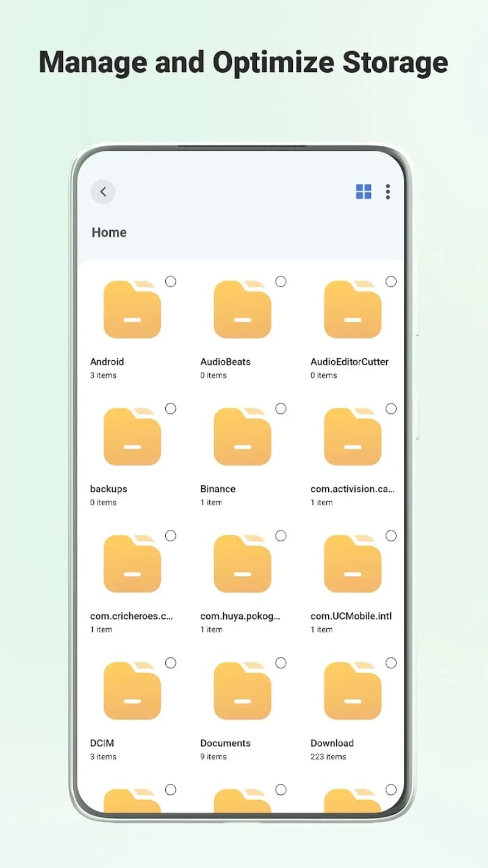This screenshot has height=868, width=488.
Task: Switch to grid view using the blue icon
Action: [364, 191]
